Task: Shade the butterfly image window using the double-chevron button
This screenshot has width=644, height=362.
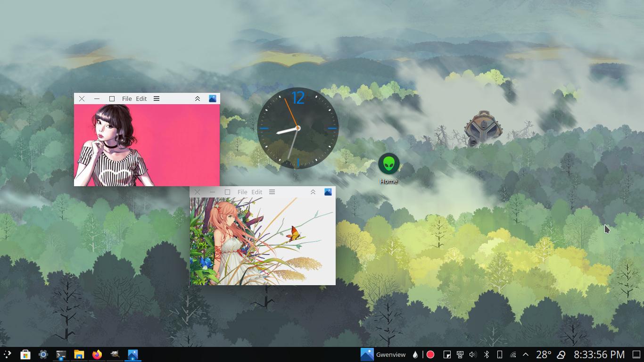Action: tap(313, 192)
